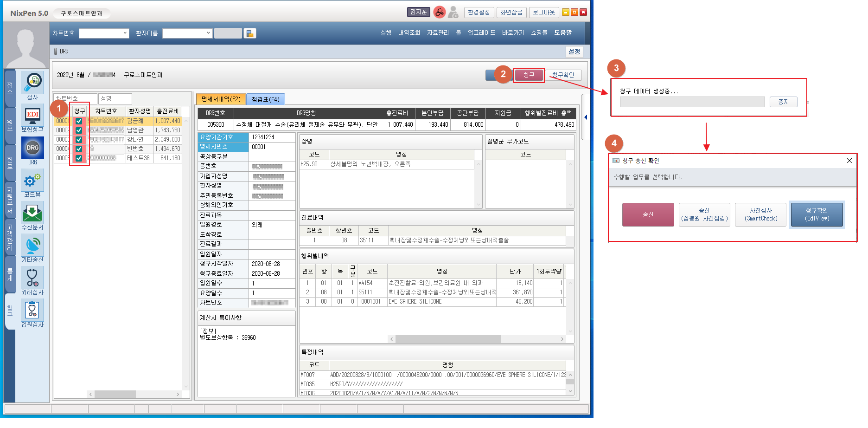Toggle the 청구 checkbox for 강나연

[79, 140]
